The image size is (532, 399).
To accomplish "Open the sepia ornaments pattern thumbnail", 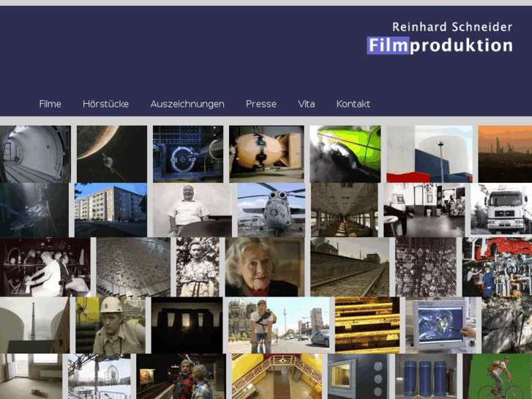I will point(426,267).
